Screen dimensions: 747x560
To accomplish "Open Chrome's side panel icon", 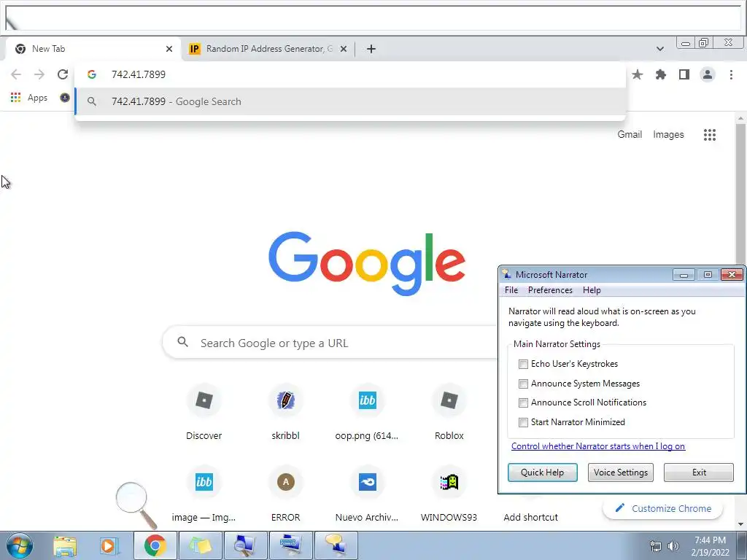I will (x=684, y=74).
